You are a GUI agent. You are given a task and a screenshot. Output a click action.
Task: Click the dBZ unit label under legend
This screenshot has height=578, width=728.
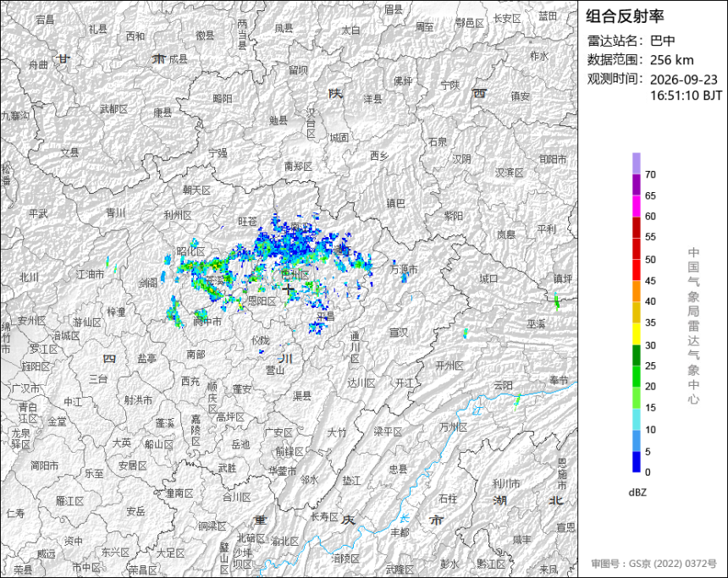(637, 493)
